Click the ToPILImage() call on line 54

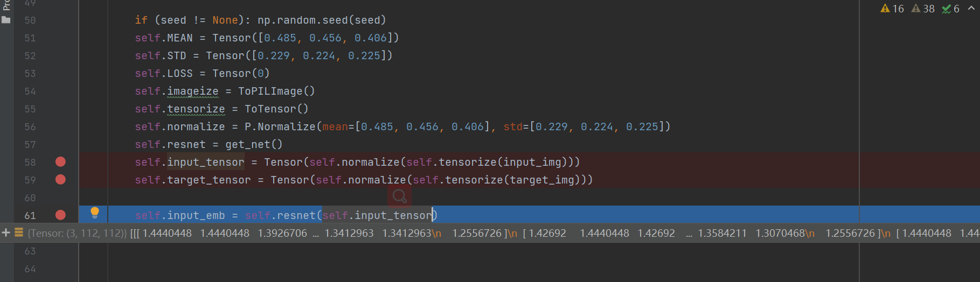276,91
